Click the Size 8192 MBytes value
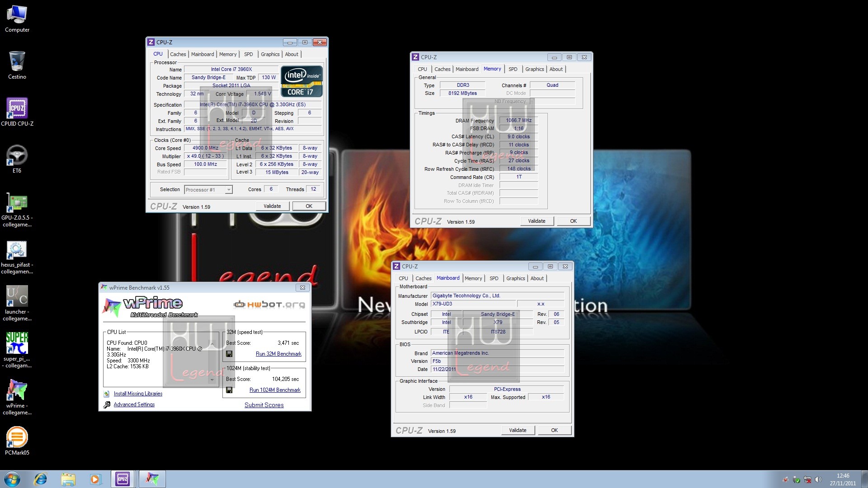Image resolution: width=868 pixels, height=488 pixels. point(462,93)
